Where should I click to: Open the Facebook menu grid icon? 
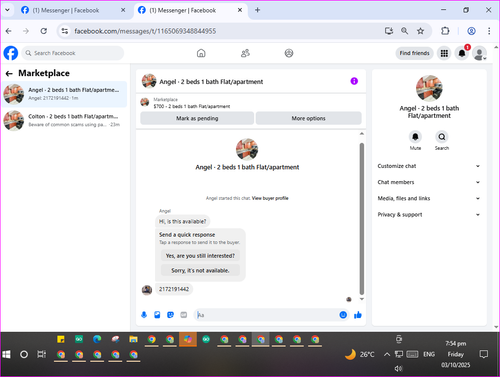[x=444, y=53]
